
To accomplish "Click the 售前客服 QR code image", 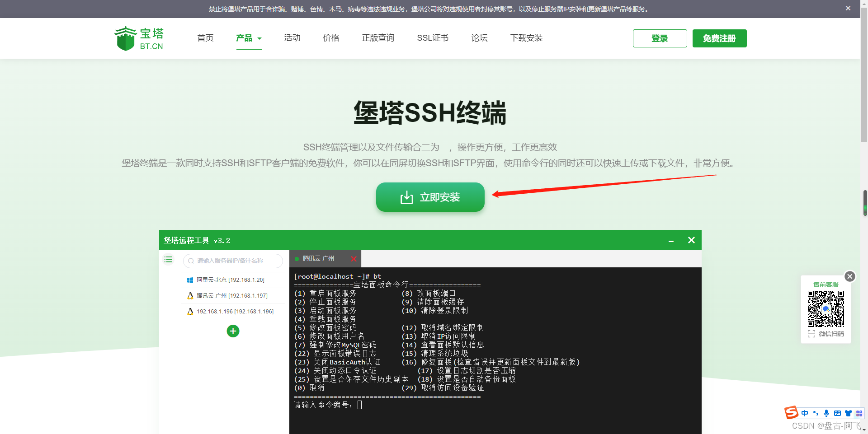I will (x=826, y=308).
